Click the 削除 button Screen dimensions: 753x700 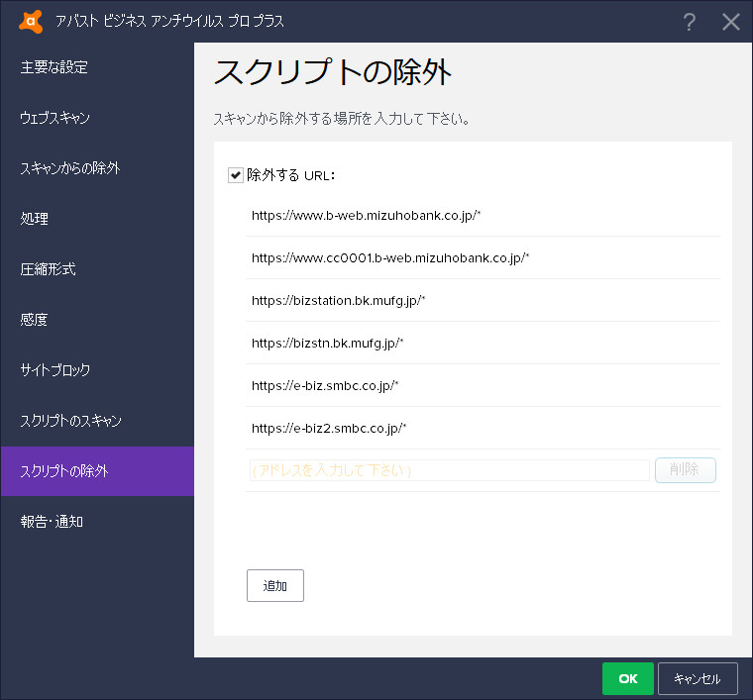[x=686, y=469]
